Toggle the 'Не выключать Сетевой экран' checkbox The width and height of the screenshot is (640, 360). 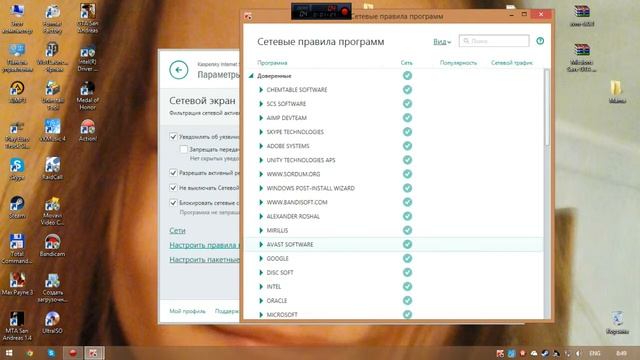tap(173, 188)
